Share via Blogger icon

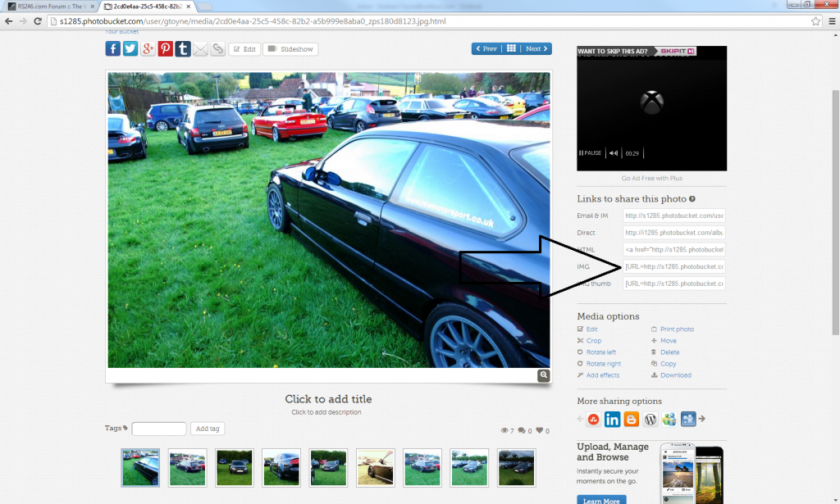(x=631, y=420)
